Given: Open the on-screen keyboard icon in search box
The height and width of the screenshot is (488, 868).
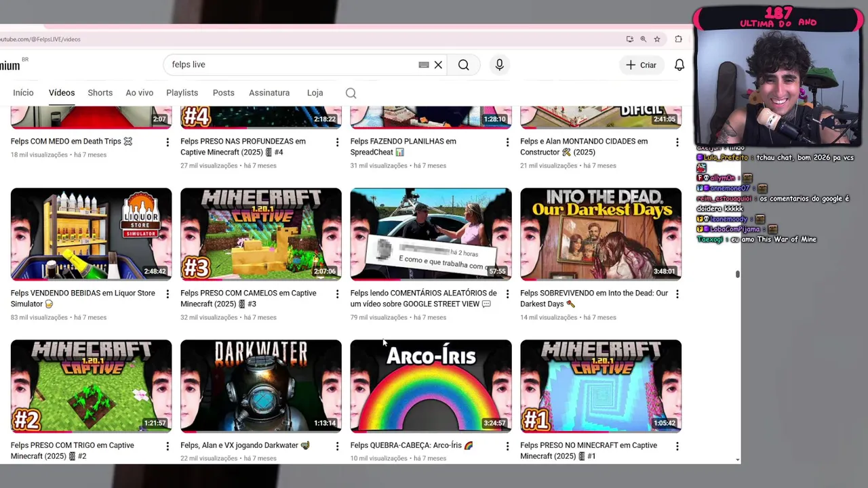Looking at the screenshot, I should [424, 65].
